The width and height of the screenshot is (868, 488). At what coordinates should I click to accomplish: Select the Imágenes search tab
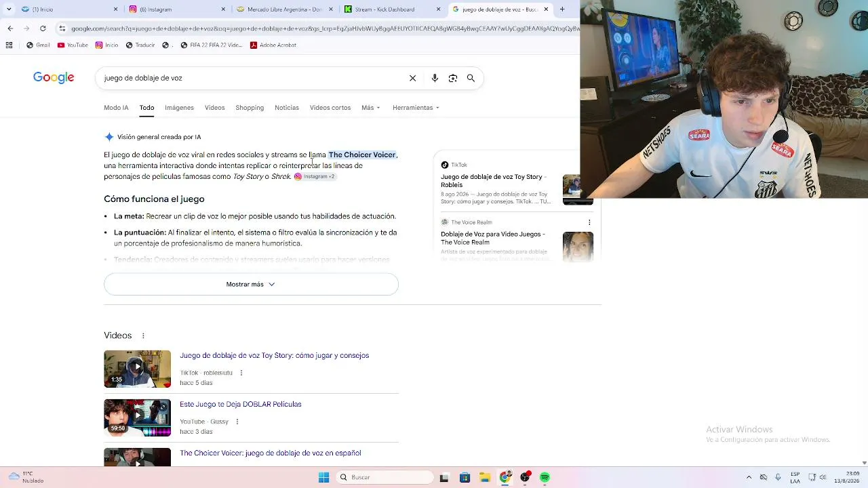pyautogui.click(x=179, y=108)
